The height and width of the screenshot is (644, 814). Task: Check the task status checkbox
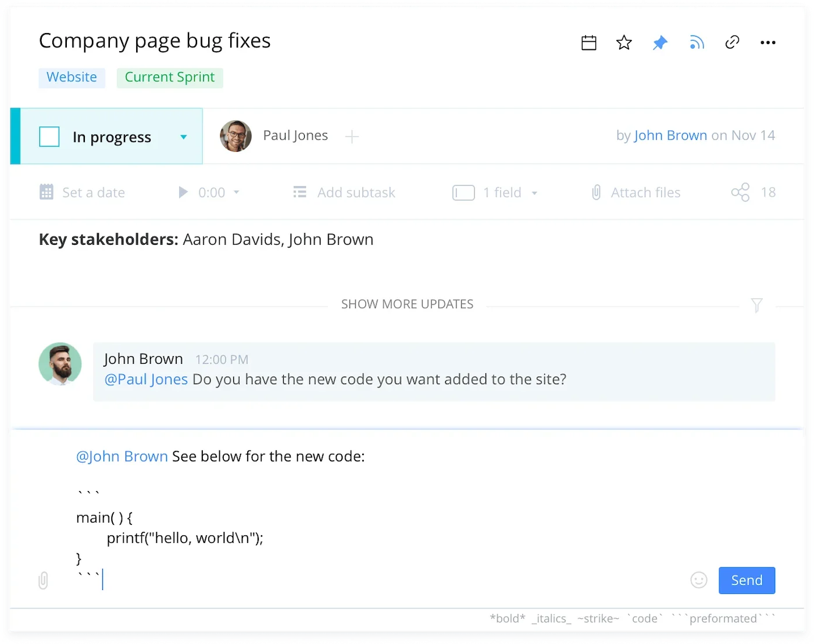[x=49, y=137]
